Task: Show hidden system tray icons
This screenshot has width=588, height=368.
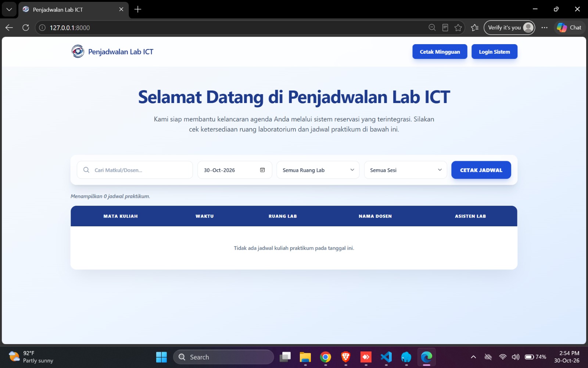Action: click(473, 357)
